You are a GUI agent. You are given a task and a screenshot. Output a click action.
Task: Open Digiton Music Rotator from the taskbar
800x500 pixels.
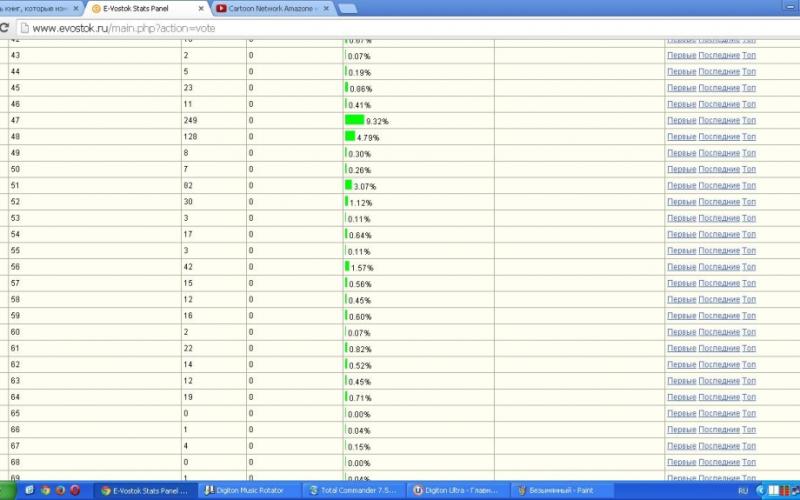[x=250, y=491]
